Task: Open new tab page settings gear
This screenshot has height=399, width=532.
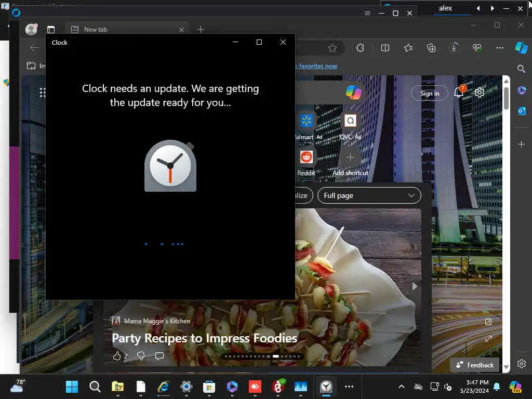Action: [480, 92]
